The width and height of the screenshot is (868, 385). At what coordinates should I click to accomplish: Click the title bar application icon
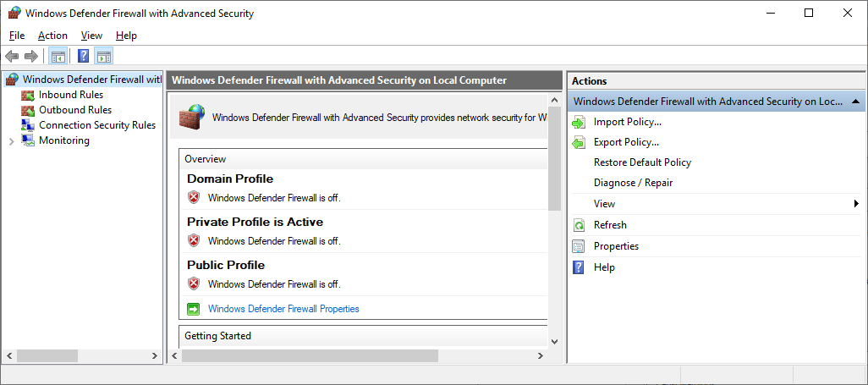(14, 14)
